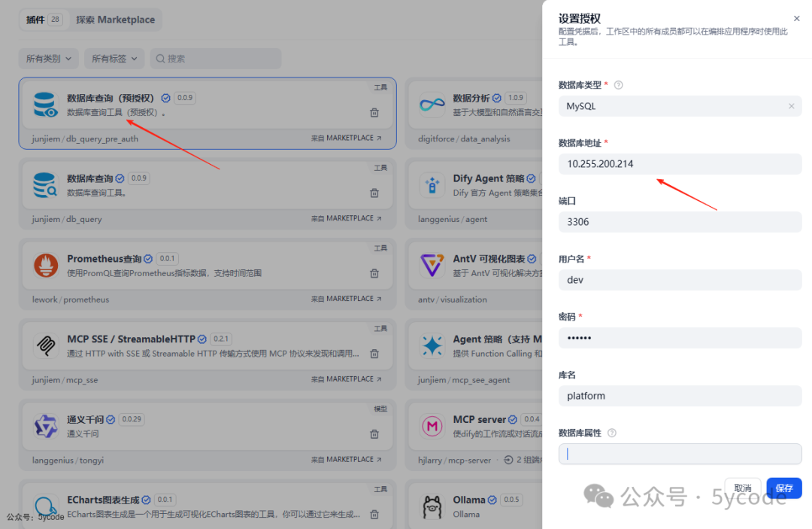Open the ECharts chart generator plugin icon
The width and height of the screenshot is (812, 529).
[46, 506]
